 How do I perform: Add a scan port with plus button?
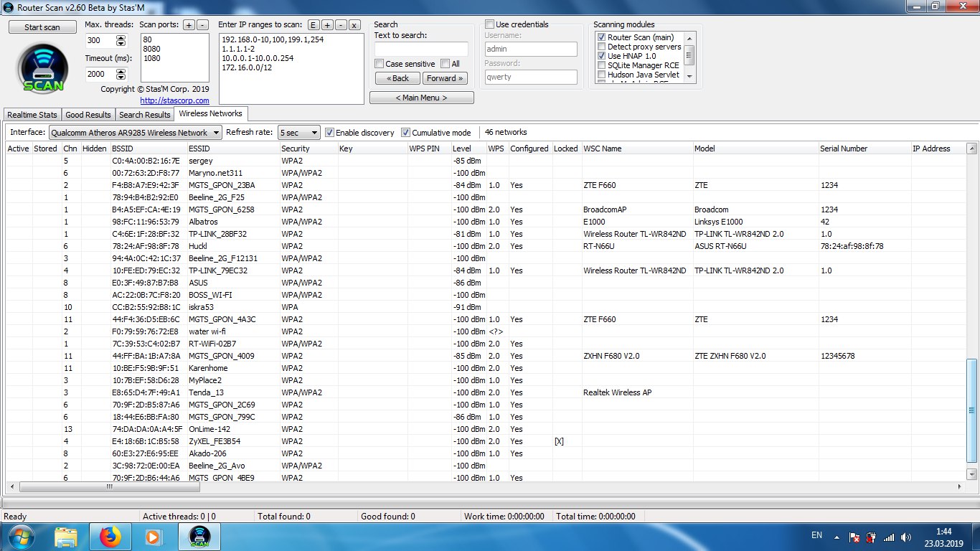(189, 24)
